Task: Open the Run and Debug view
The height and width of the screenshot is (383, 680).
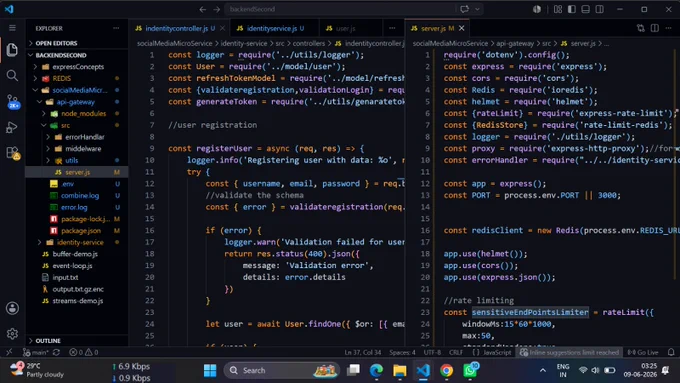Action: (x=12, y=128)
